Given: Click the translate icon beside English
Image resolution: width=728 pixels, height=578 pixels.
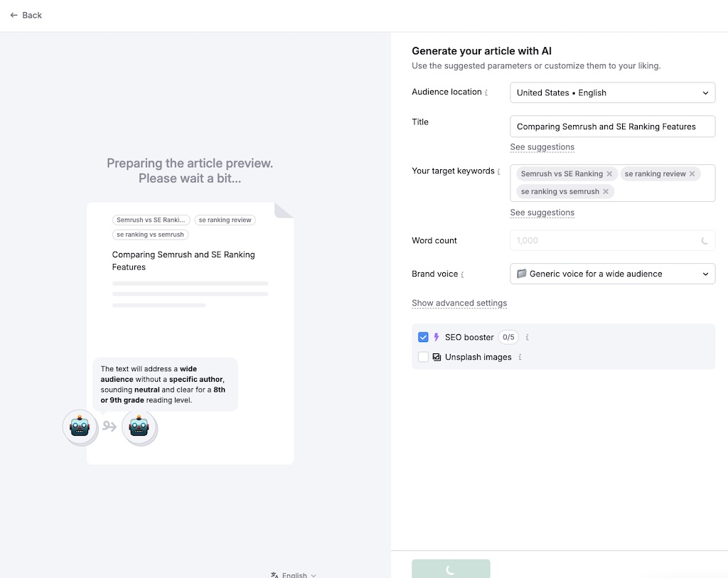Looking at the screenshot, I should point(274,574).
